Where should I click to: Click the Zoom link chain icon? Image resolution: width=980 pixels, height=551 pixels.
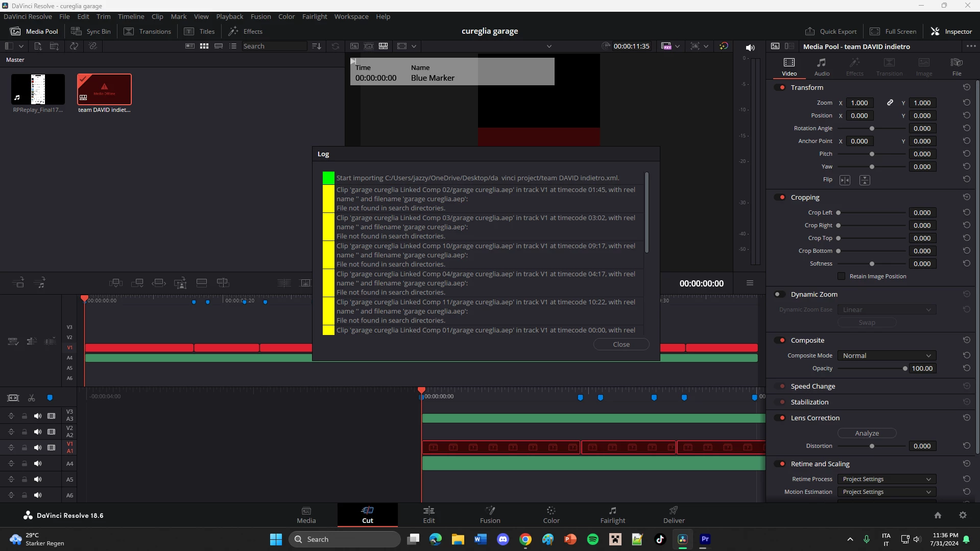click(890, 103)
